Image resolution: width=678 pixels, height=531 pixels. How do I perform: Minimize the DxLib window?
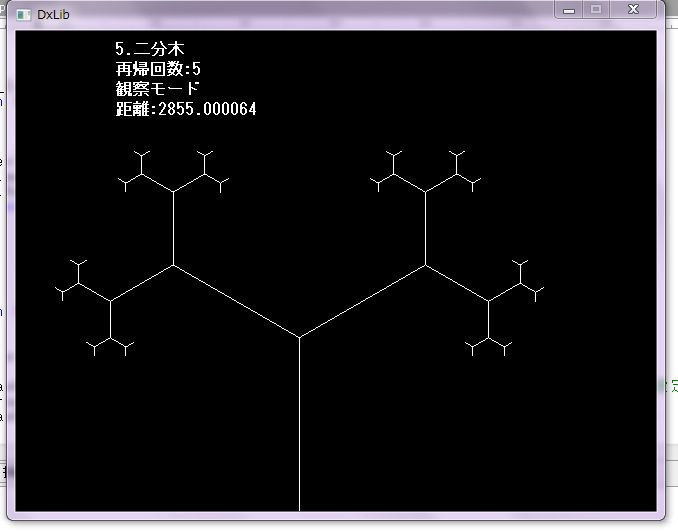[569, 9]
